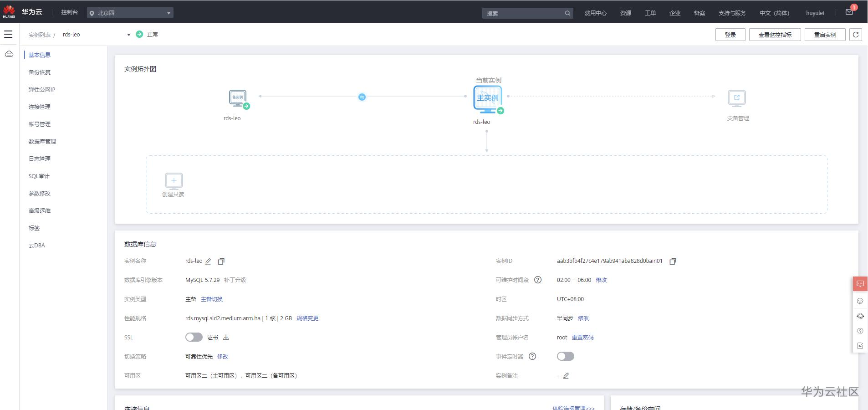Viewport: 868px width, 410px height.
Task: Open the 灾备管理 disaster recovery icon
Action: click(x=737, y=98)
